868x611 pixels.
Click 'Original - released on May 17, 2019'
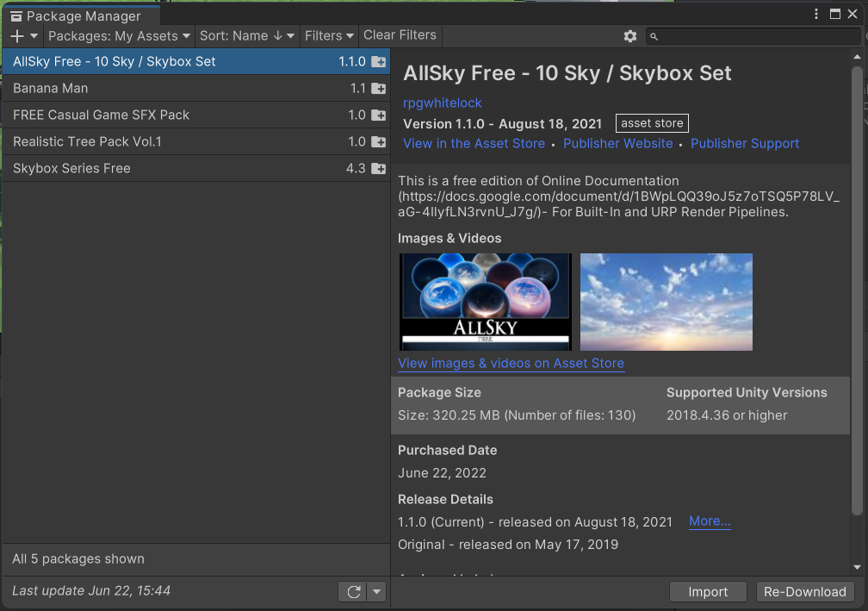point(508,545)
